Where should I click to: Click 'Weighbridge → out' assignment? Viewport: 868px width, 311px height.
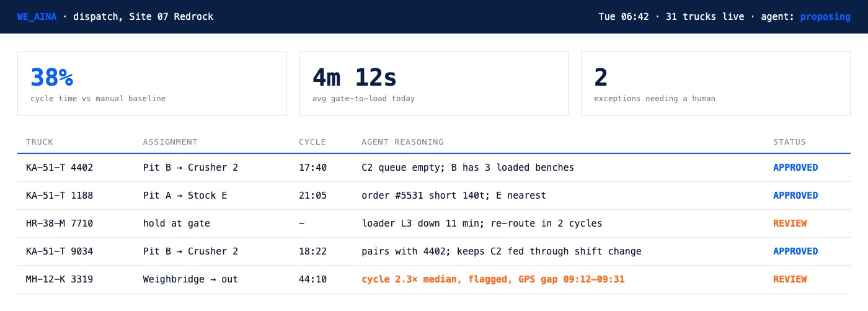click(x=190, y=279)
